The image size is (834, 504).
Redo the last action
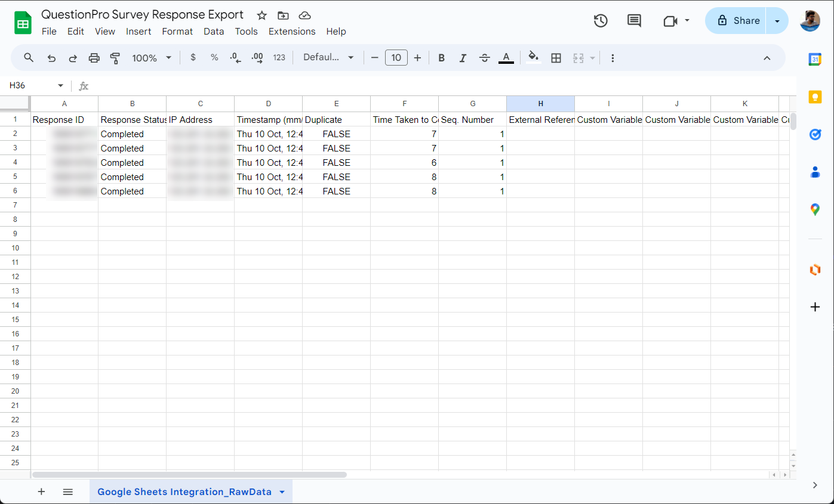pyautogui.click(x=73, y=58)
